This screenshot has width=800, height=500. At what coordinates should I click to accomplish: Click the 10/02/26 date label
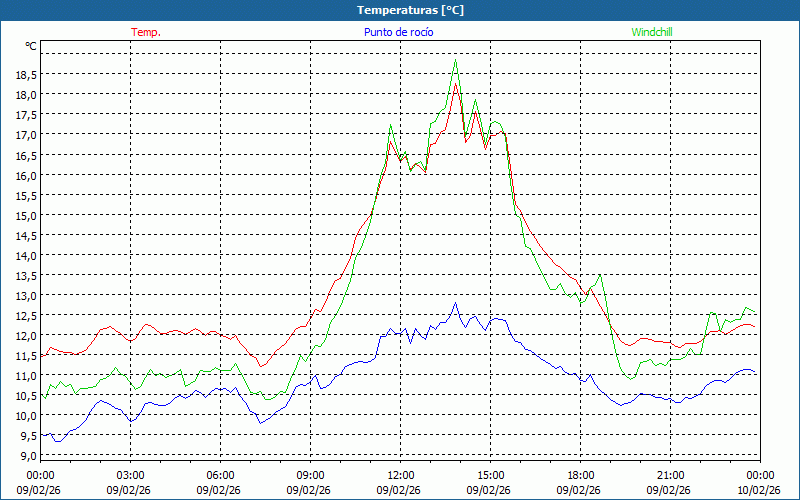(x=759, y=490)
